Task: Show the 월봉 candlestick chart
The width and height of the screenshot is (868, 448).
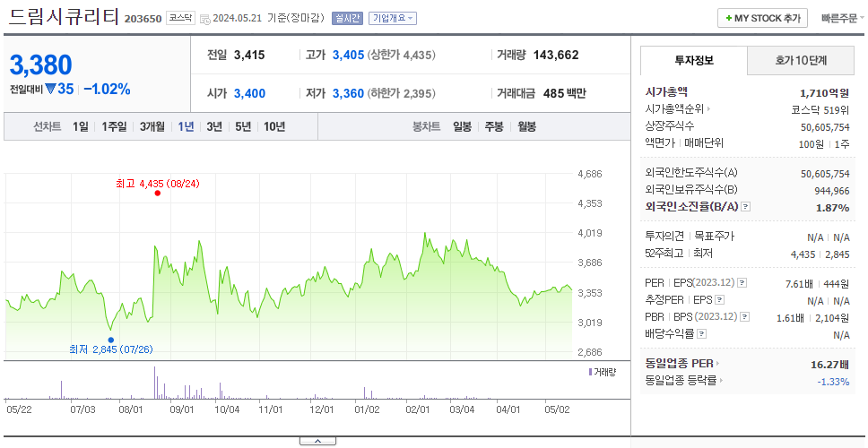Action: (x=527, y=126)
